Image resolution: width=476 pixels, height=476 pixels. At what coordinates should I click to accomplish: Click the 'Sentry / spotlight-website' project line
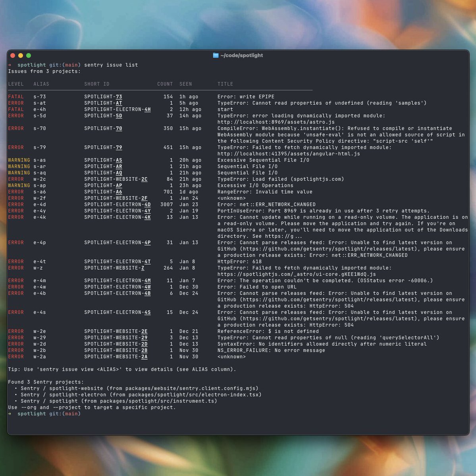click(137, 389)
